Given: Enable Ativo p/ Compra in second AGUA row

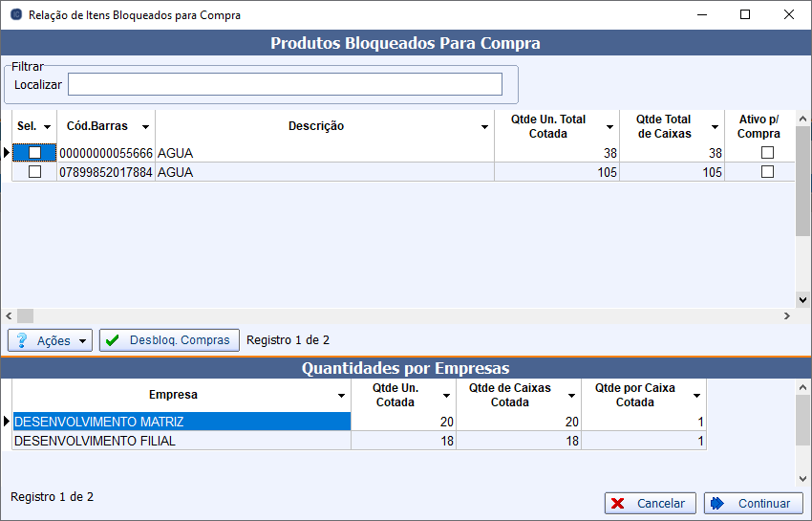Looking at the screenshot, I should coord(766,172).
